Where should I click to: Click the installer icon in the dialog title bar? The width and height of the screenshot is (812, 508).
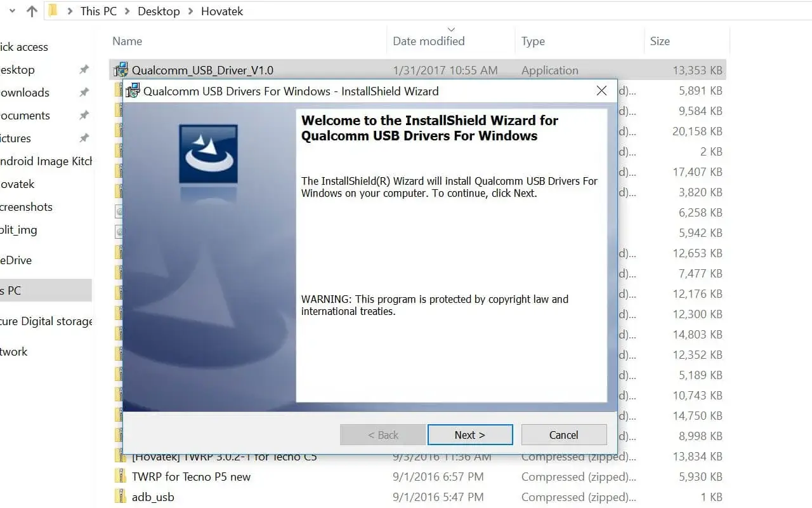132,91
